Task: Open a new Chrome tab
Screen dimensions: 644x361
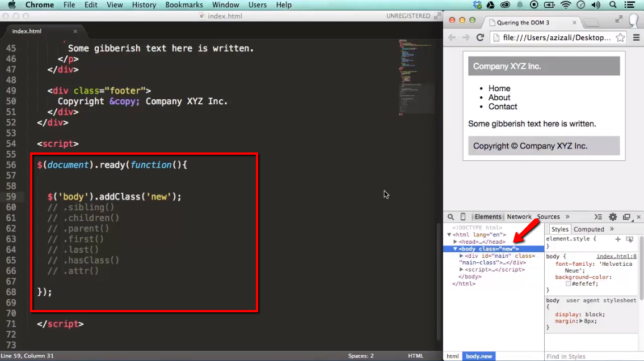Action: click(591, 23)
